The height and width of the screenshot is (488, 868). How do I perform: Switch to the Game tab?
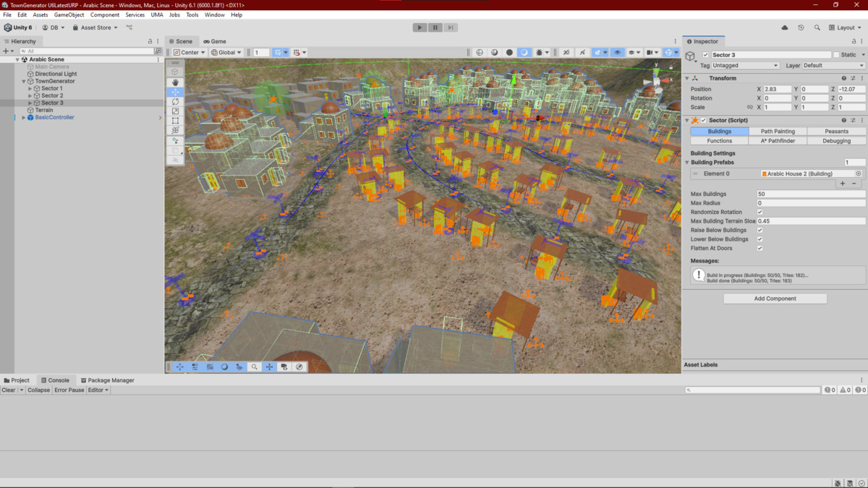point(215,41)
